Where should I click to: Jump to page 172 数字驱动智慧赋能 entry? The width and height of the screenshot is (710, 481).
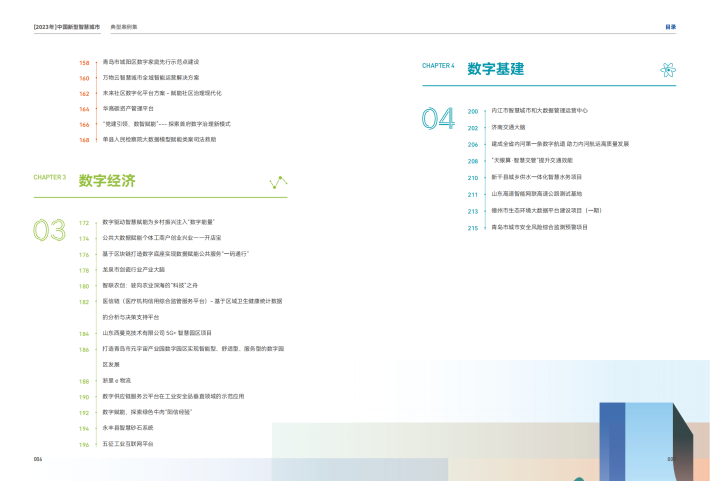pos(158,222)
